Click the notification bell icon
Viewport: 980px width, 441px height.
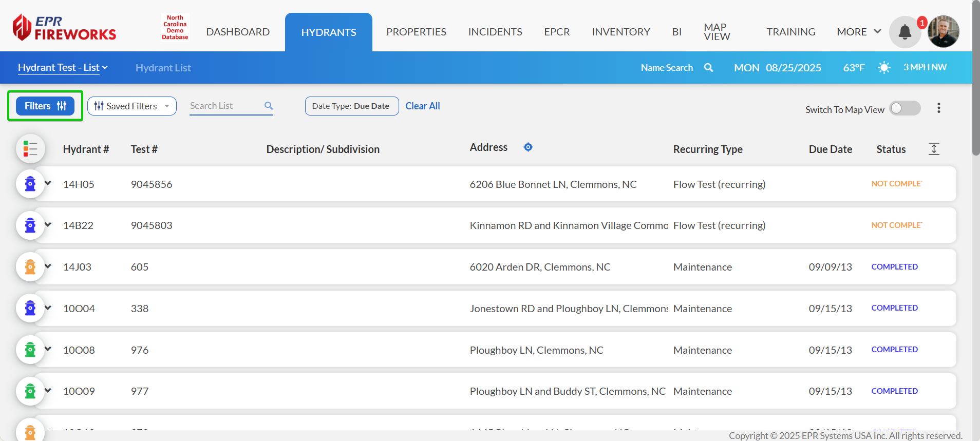[x=904, y=32]
